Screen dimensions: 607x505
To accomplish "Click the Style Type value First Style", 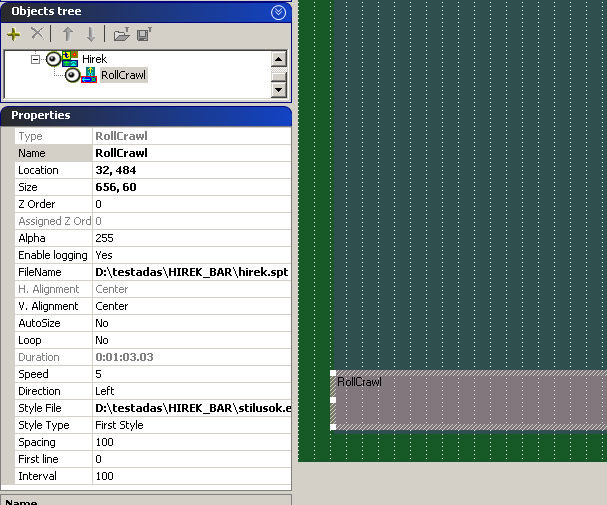I will (x=192, y=425).
